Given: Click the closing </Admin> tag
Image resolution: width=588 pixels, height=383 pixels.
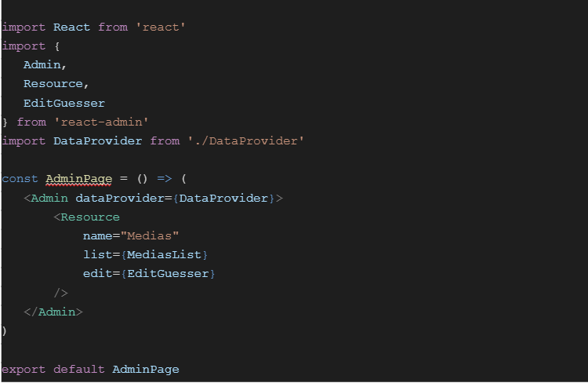Looking at the screenshot, I should click(x=53, y=312).
